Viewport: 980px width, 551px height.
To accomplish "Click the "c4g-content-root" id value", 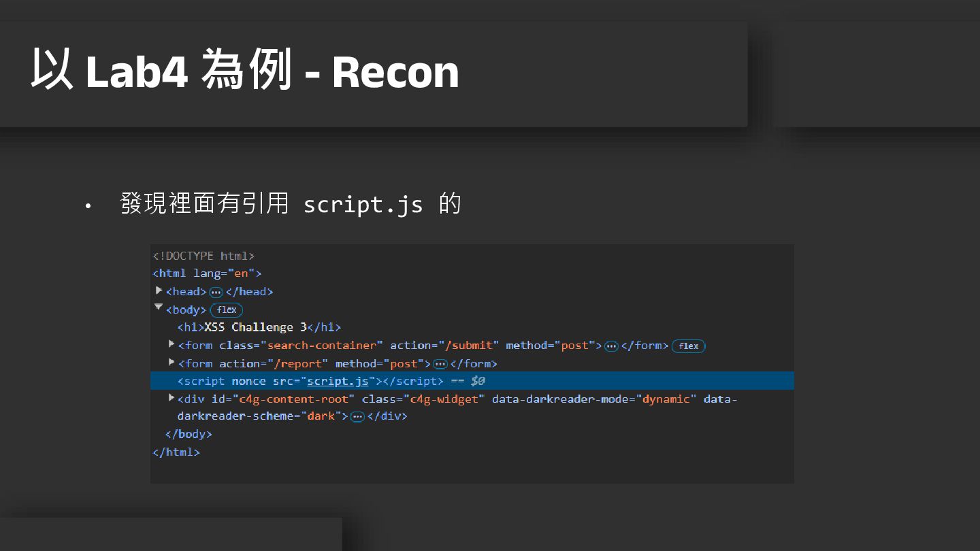I will tap(293, 399).
